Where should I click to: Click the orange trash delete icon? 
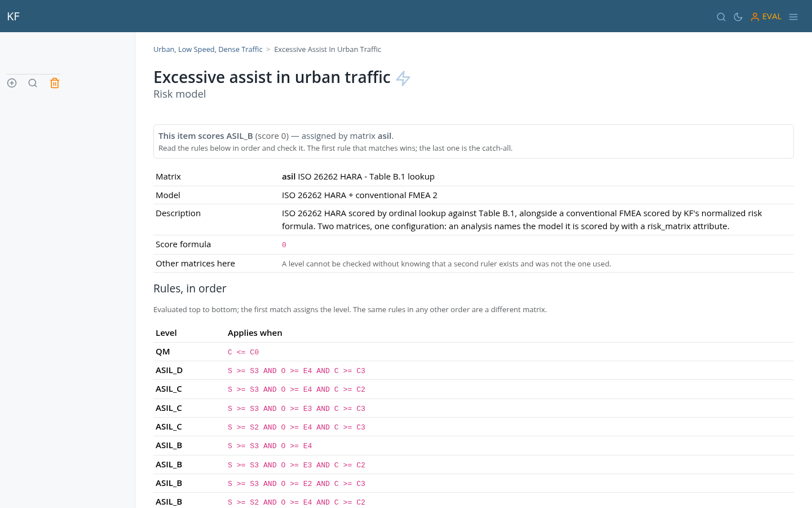55,83
